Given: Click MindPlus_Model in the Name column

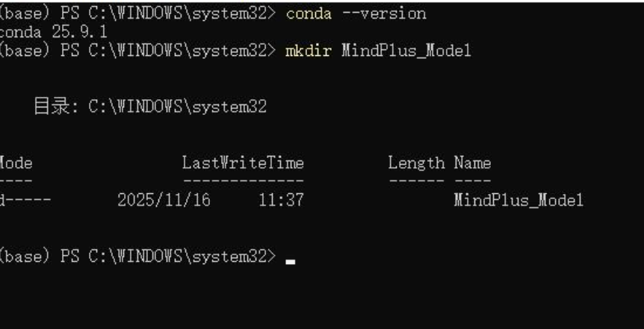Looking at the screenshot, I should tap(518, 201).
